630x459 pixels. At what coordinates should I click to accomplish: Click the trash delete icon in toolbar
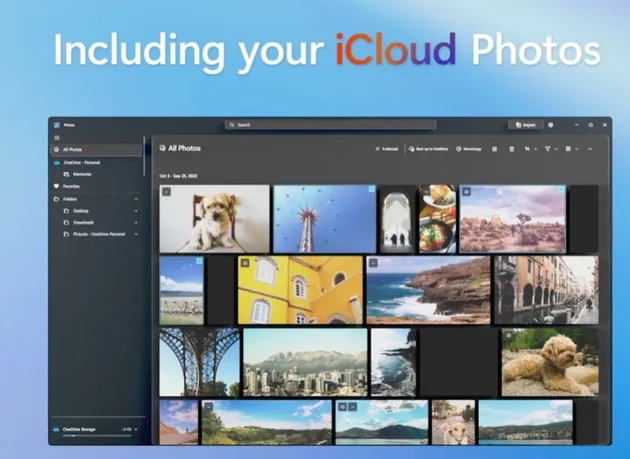pyautogui.click(x=511, y=149)
